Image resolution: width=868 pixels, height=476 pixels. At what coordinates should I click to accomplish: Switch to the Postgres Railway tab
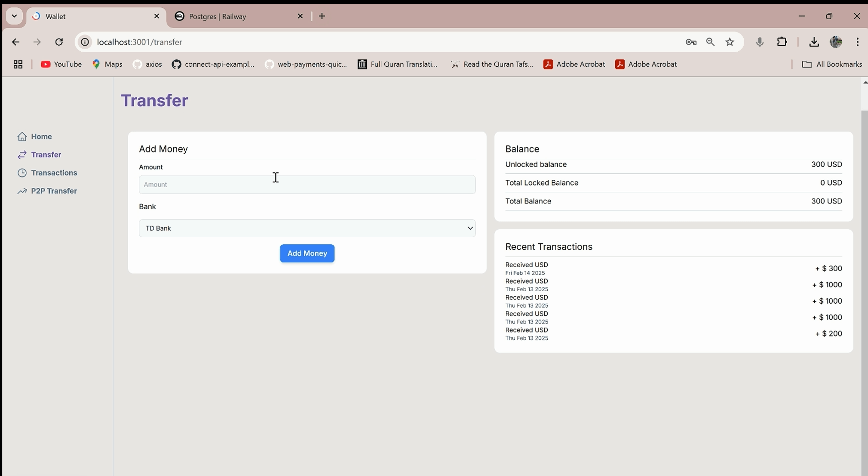(233, 16)
